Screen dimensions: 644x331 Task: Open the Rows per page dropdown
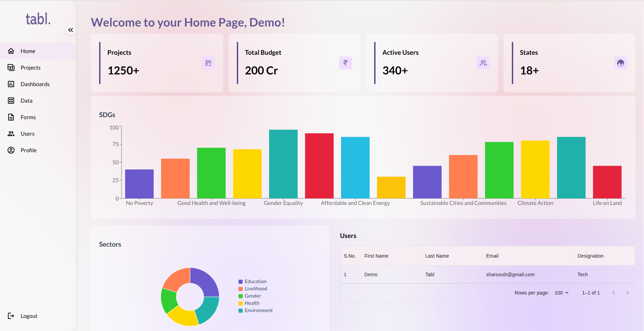[x=561, y=293]
